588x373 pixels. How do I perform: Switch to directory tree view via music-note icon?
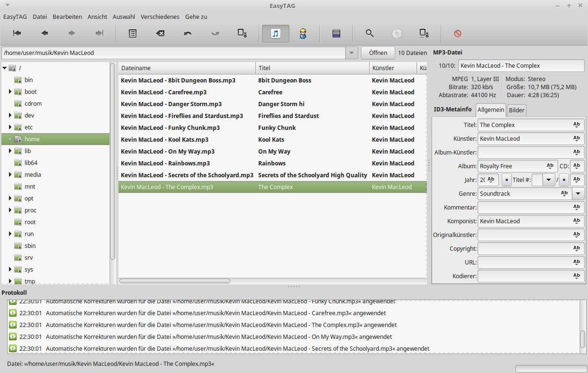coord(276,33)
